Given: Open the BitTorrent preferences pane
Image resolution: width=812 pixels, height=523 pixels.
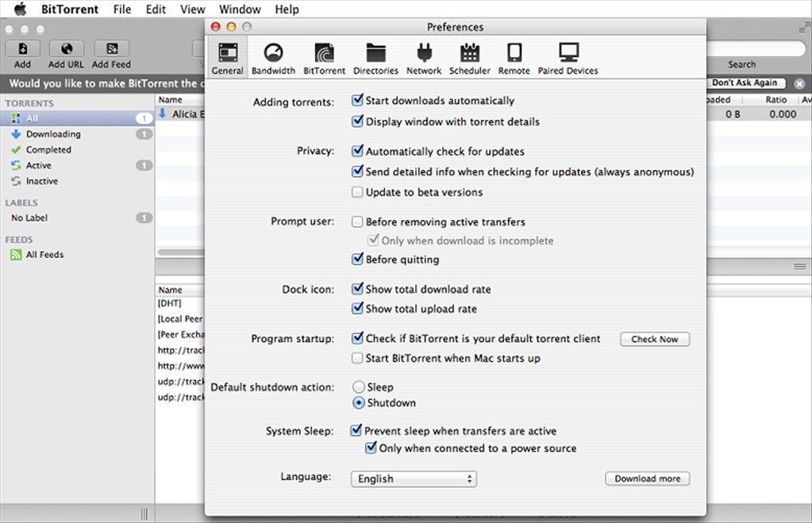Looking at the screenshot, I should click(324, 59).
